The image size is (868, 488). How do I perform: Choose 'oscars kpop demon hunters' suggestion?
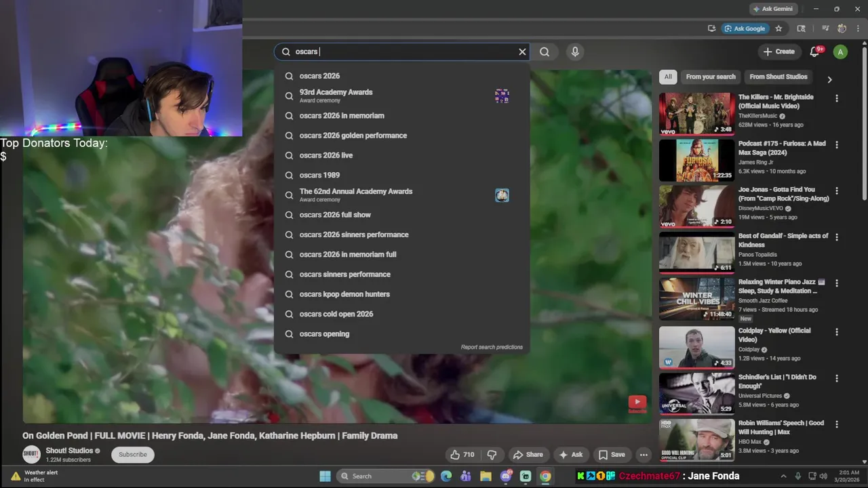point(401,294)
